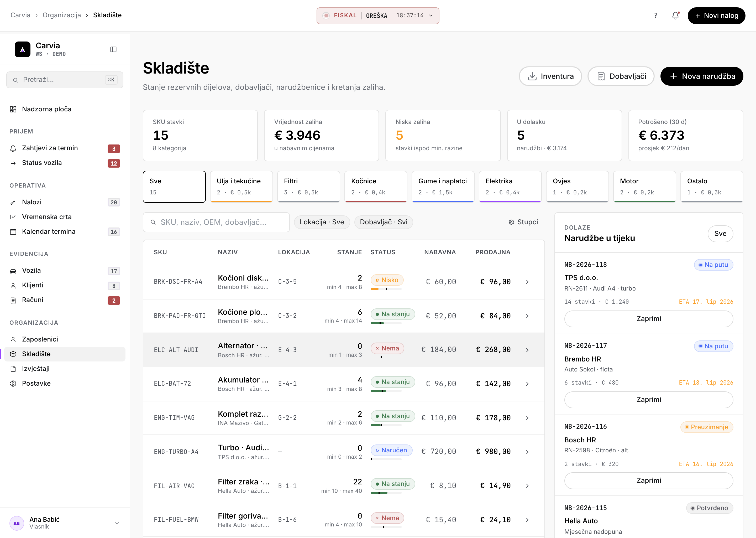This screenshot has height=538, width=756.
Task: Go to Carvia in the breadcrumb
Action: (20, 15)
